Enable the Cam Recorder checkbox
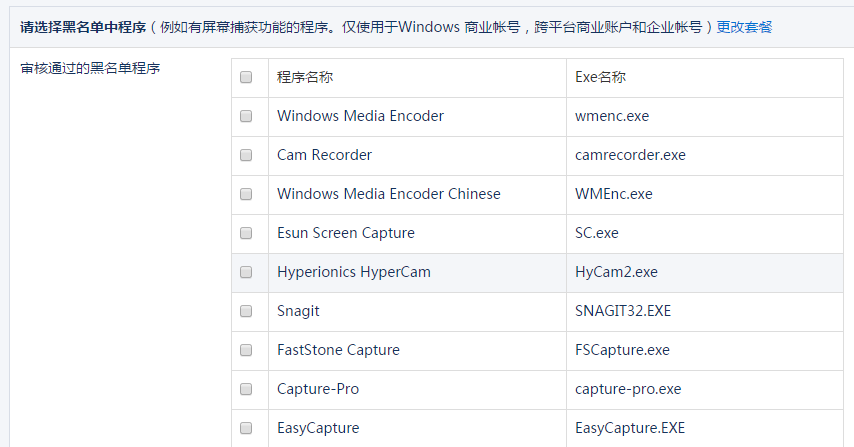854x447 pixels. (x=246, y=155)
